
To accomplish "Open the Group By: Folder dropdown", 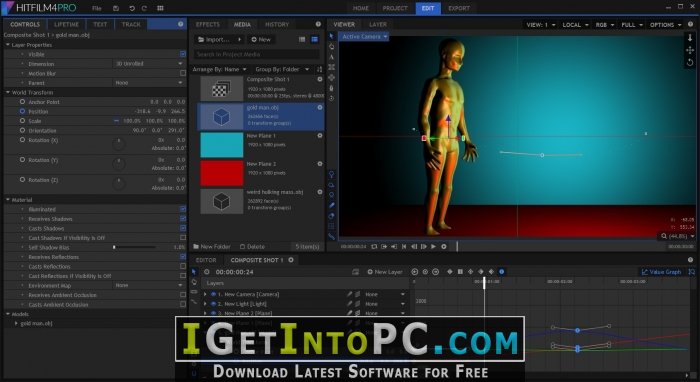I will tap(282, 69).
